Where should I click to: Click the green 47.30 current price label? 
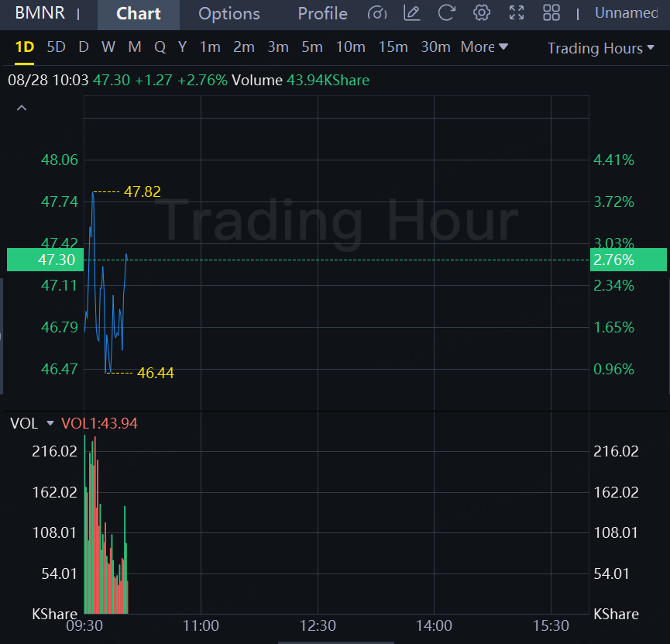coord(45,260)
